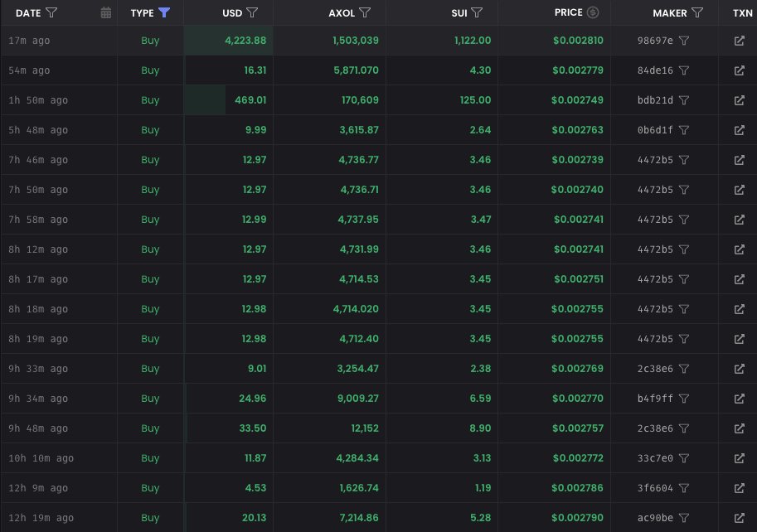Viewport: 757px width, 532px height.
Task: Toggle the PRICE currency dollar icon
Action: coord(593,12)
